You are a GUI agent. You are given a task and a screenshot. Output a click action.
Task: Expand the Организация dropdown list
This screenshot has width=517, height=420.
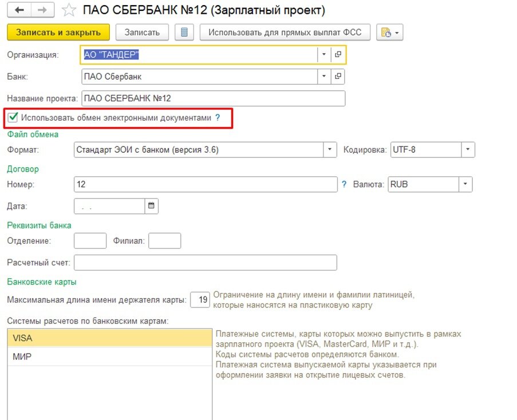[x=324, y=54]
